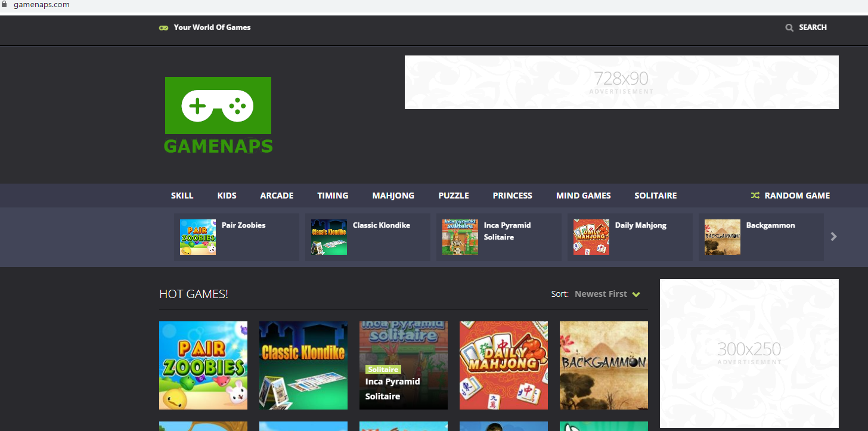This screenshot has height=431, width=868.
Task: Open Daily Mahjong large game thumbnail
Action: coord(504,365)
